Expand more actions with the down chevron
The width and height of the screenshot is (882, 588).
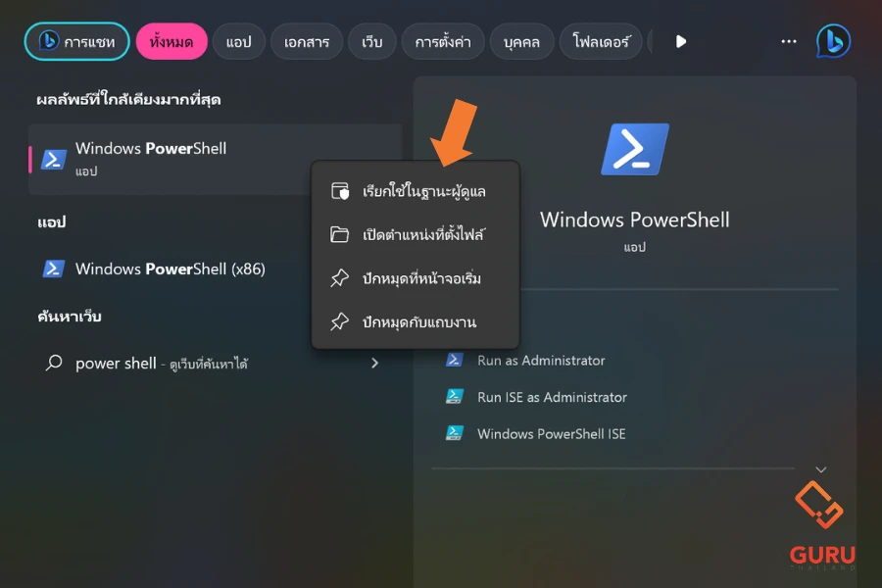821,470
